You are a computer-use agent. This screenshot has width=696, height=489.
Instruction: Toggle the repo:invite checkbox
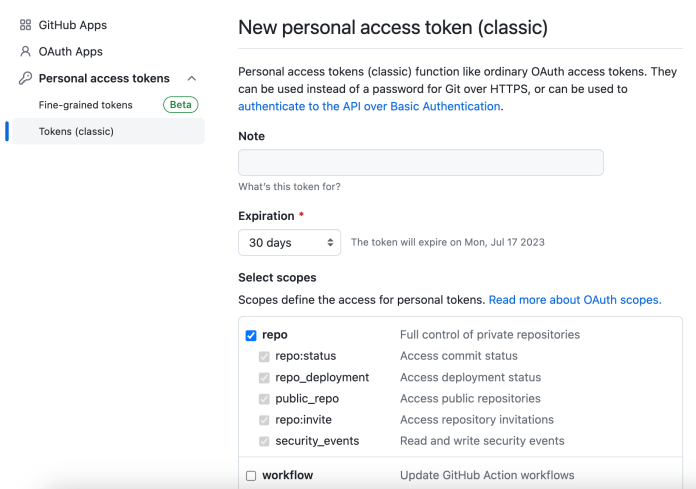click(264, 420)
